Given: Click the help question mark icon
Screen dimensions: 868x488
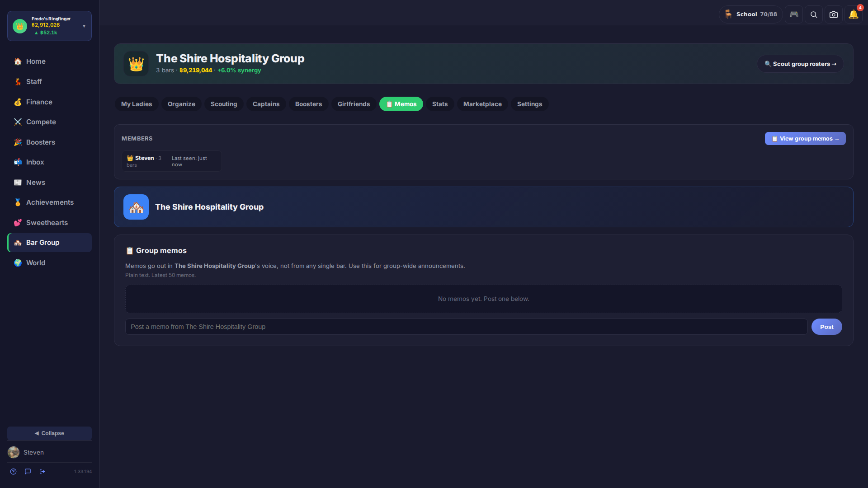Looking at the screenshot, I should [x=14, y=471].
